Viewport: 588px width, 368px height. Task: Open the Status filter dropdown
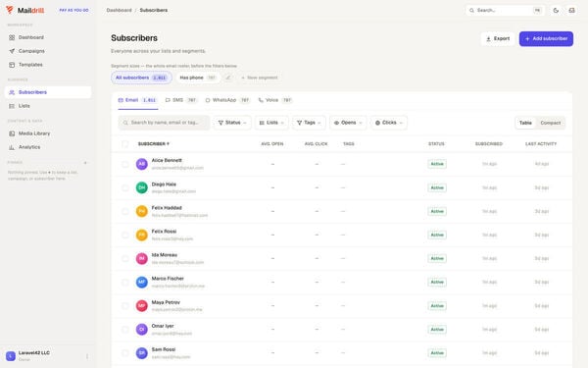pos(232,123)
